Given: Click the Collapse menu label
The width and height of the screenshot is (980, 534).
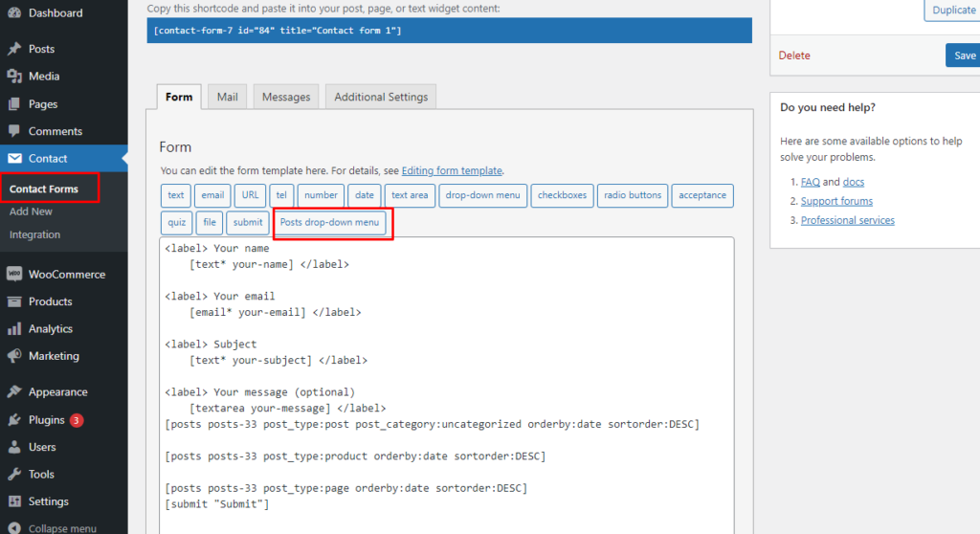Looking at the screenshot, I should point(62,528).
